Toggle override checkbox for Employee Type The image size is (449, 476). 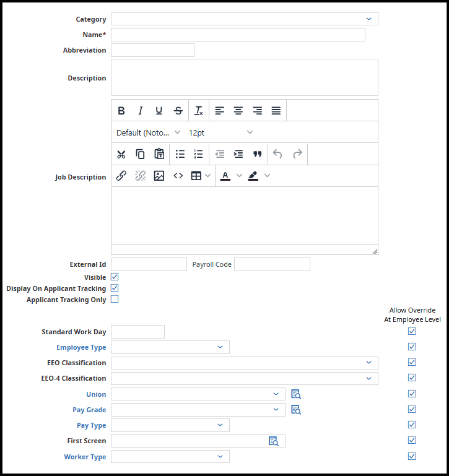click(412, 347)
